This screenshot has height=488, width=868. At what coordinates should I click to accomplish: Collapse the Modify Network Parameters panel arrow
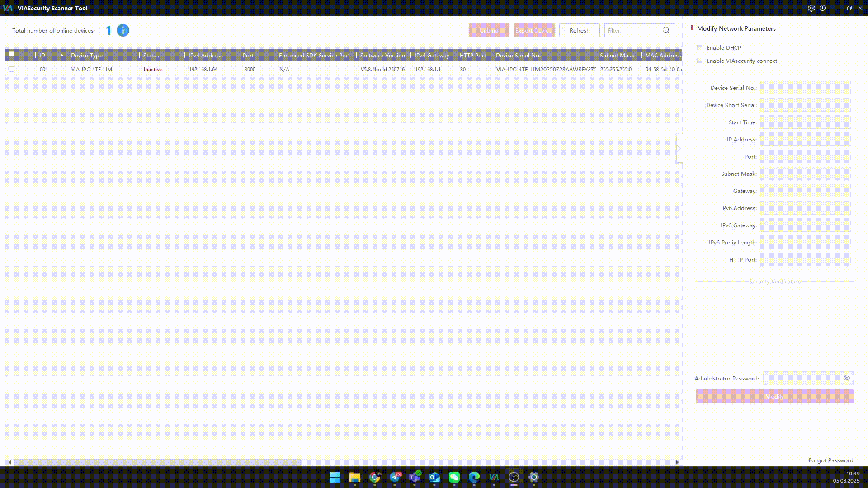(x=679, y=149)
